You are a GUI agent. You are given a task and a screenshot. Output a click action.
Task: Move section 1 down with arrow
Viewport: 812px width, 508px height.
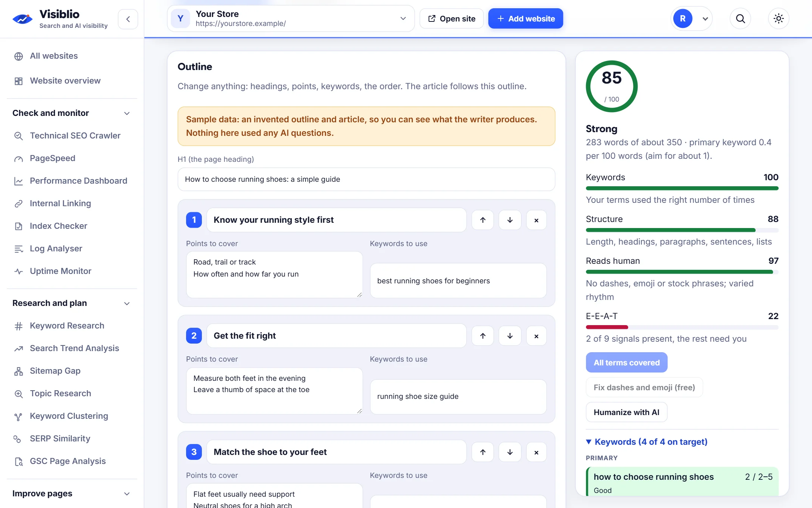[510, 220]
